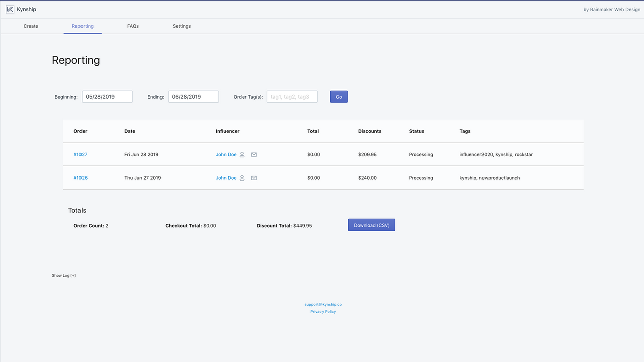Click email envelope icon for order #1027

[254, 155]
